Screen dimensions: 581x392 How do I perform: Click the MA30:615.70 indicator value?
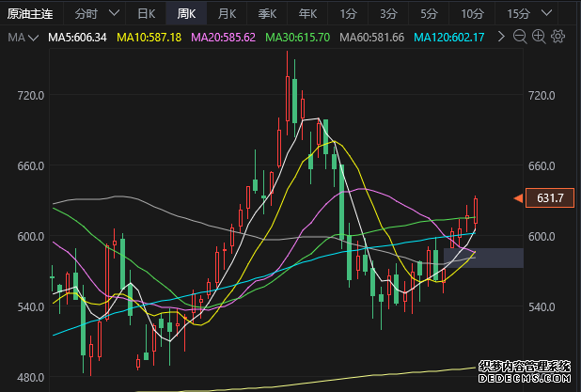tap(297, 38)
